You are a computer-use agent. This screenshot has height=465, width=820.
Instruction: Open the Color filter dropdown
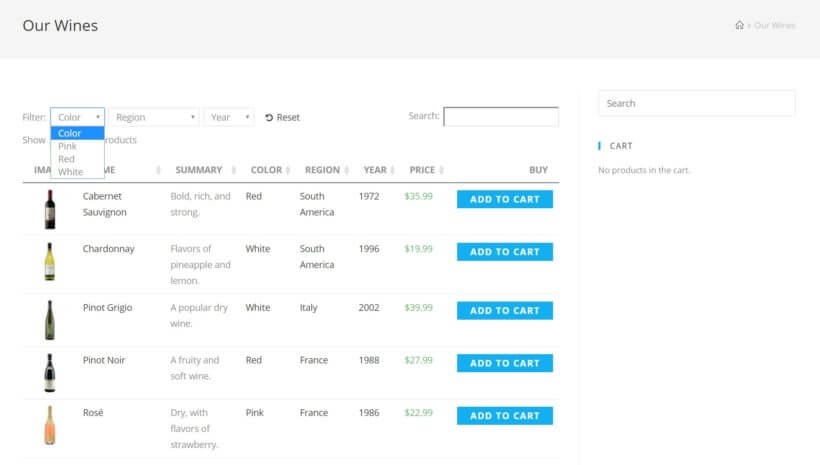pyautogui.click(x=77, y=117)
